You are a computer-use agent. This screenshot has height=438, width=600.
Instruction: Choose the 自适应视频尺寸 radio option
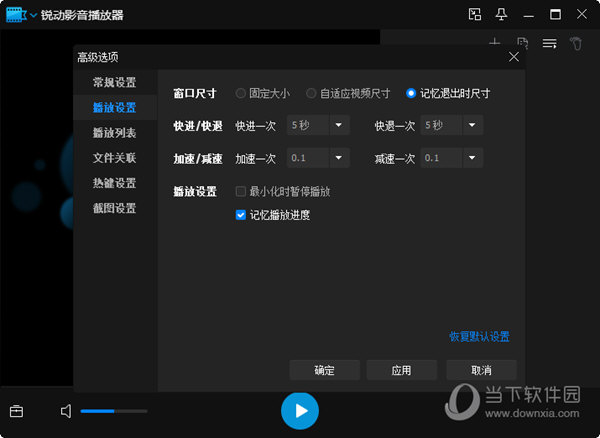348,93
